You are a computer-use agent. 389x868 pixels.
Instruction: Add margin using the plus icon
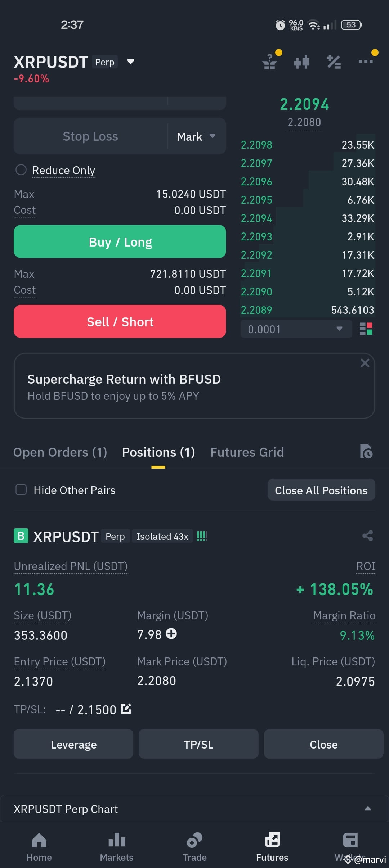[171, 634]
